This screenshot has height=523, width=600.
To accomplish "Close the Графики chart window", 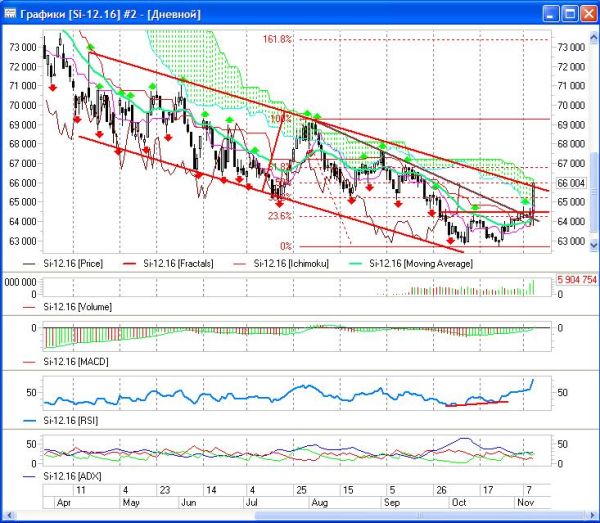I will pyautogui.click(x=589, y=14).
